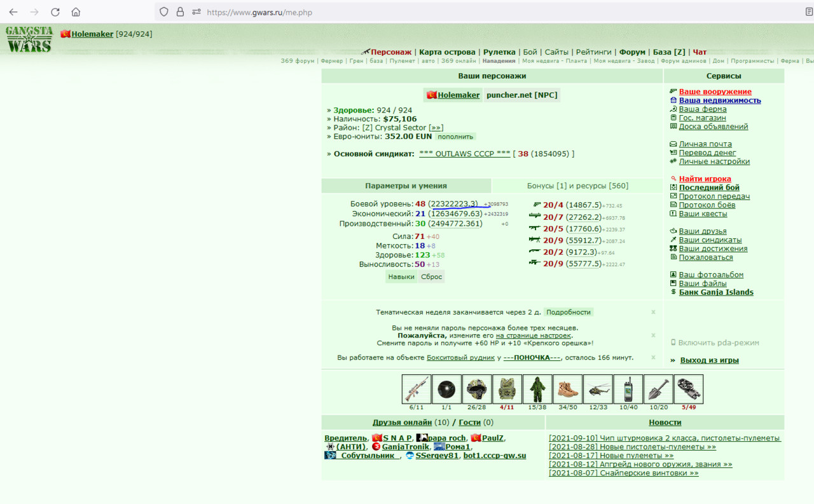Open Персонаж menu item
814x504 pixels.
click(x=391, y=52)
